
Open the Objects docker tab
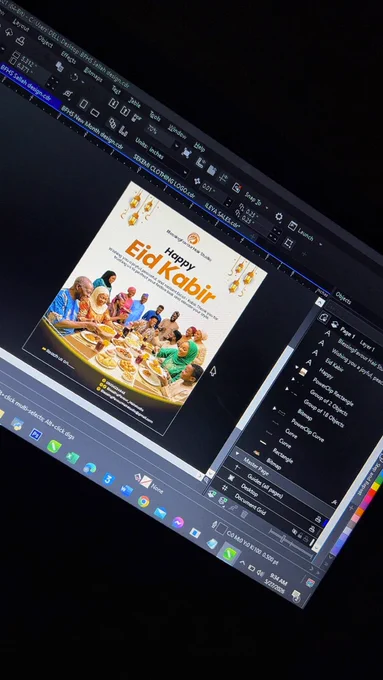(x=343, y=298)
